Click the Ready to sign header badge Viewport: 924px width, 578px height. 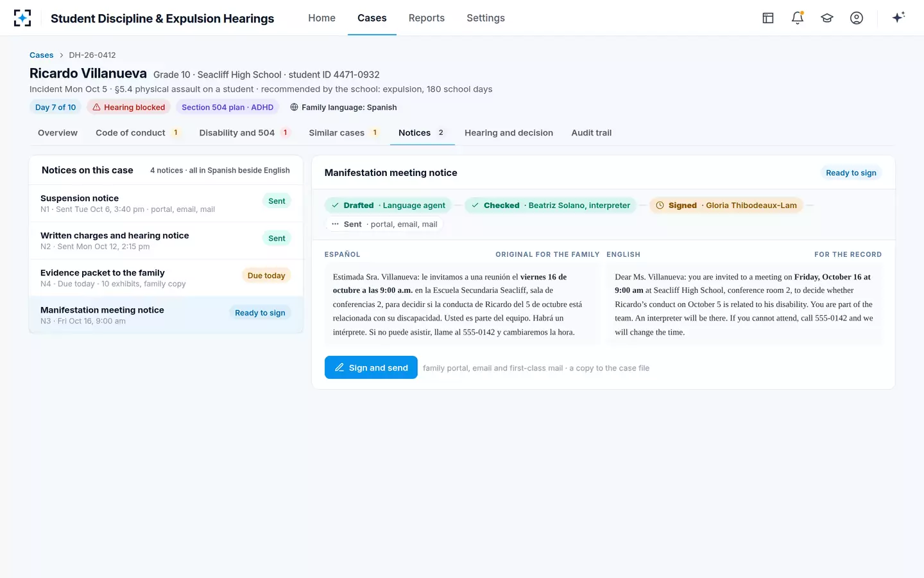coord(851,173)
